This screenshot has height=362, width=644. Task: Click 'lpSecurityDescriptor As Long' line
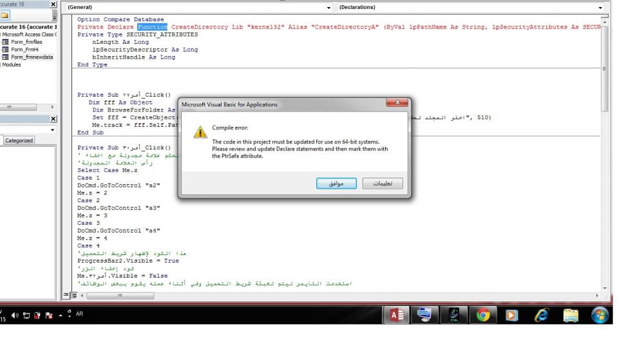145,50
